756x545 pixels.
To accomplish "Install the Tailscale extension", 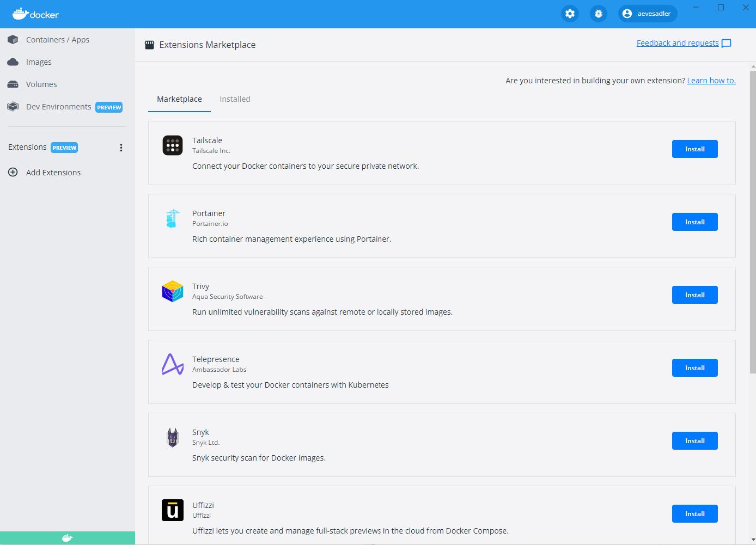I will point(694,149).
